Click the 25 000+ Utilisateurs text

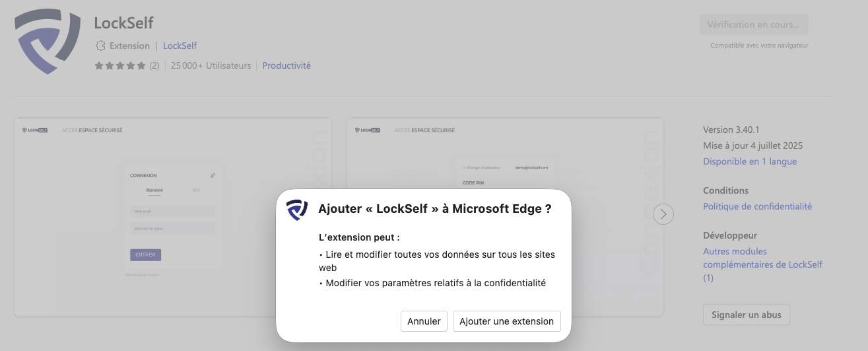coord(211,65)
